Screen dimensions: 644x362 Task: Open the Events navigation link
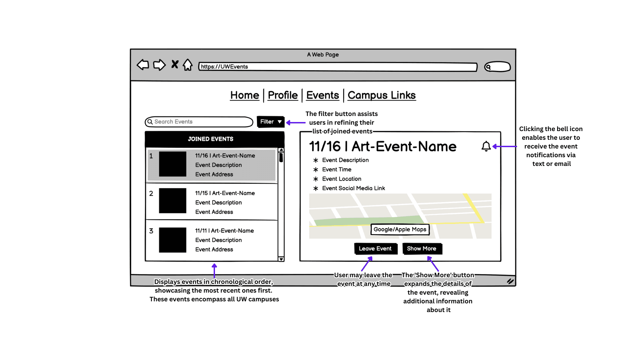(322, 95)
